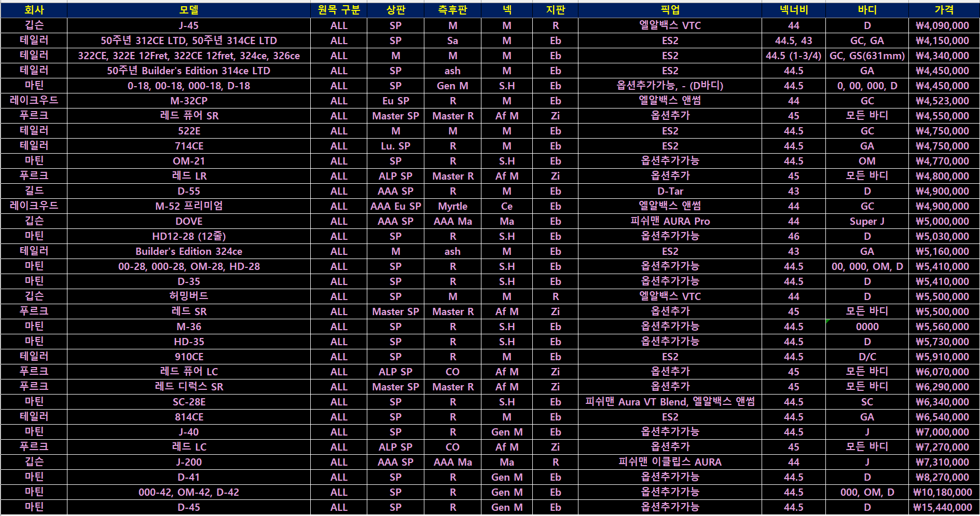Select price cell ₩4,770,000
This screenshot has height=516, width=980.
(x=944, y=161)
